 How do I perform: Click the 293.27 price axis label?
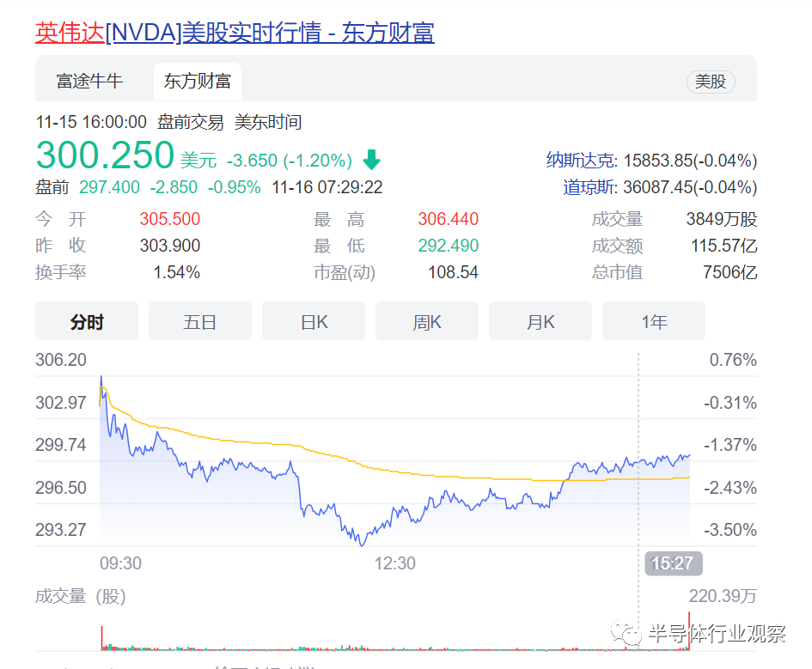(x=61, y=530)
